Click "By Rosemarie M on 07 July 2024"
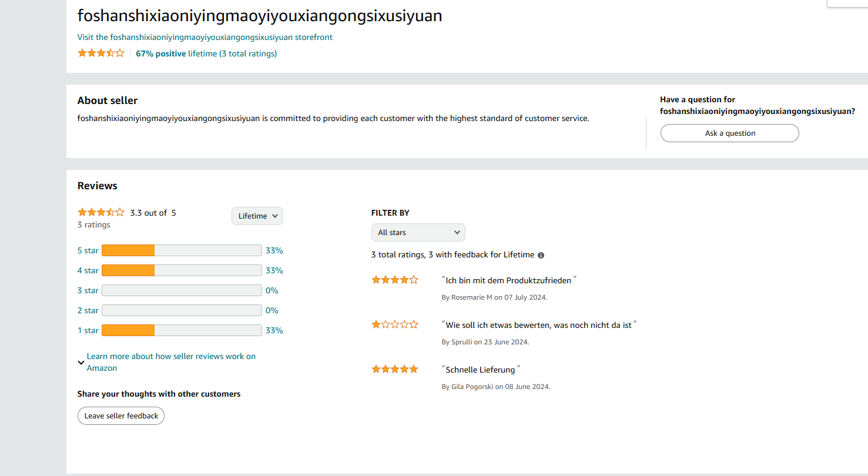Image resolution: width=868 pixels, height=476 pixels. pyautogui.click(x=494, y=297)
